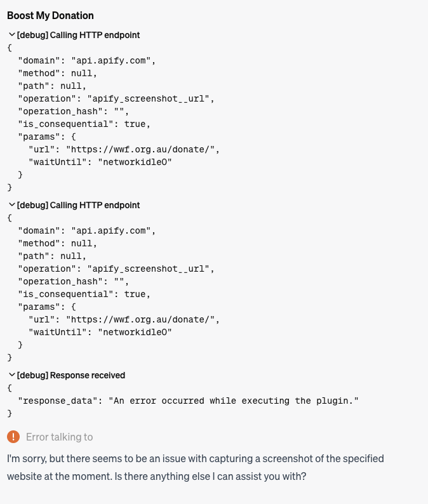Screen dimensions: 428x504
Task: Click the response_data error message line
Action: click(x=188, y=401)
